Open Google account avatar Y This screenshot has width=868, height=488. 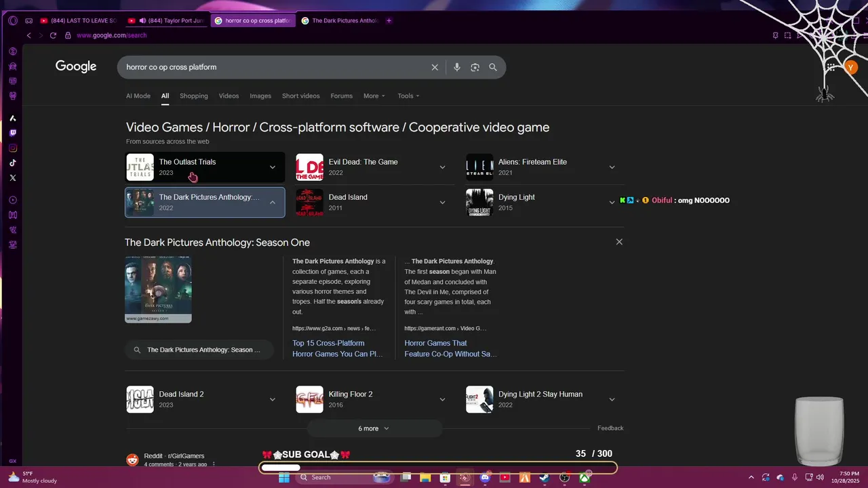click(x=850, y=67)
